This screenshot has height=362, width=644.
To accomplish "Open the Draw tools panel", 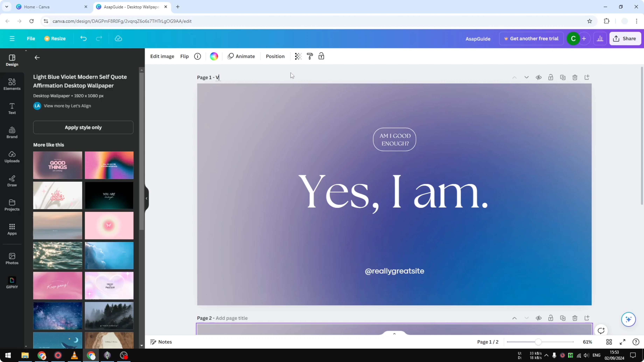I will (12, 181).
